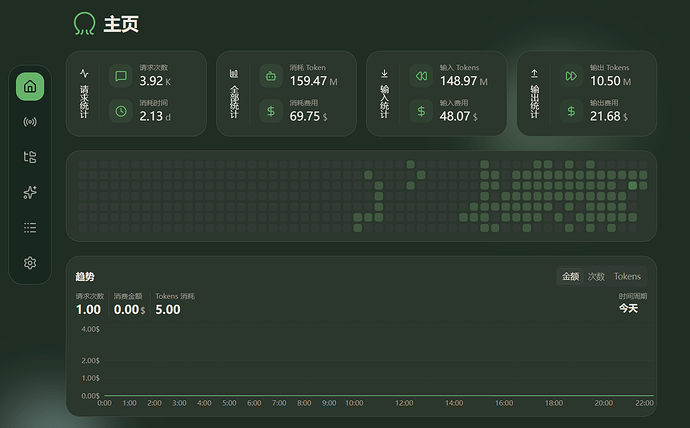Click the brightest green heatmap cell
Viewport: 690px width, 428px height.
coord(632,186)
